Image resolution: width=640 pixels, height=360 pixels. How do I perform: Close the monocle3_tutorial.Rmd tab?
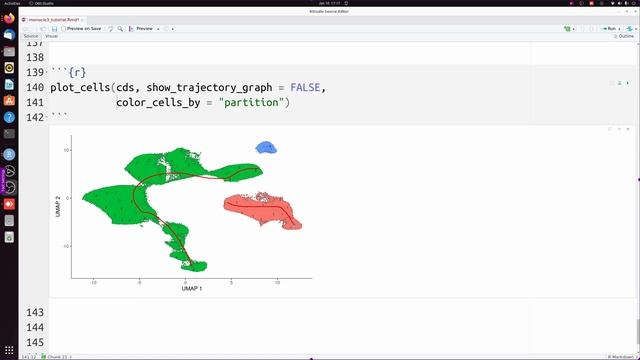(x=82, y=20)
